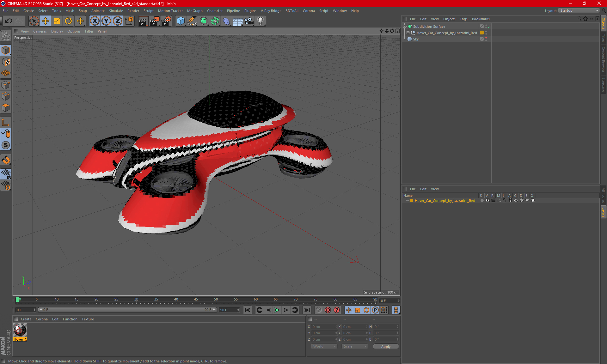Click frame 45 on the timeline ruler
607x364 pixels.
tap(196, 300)
